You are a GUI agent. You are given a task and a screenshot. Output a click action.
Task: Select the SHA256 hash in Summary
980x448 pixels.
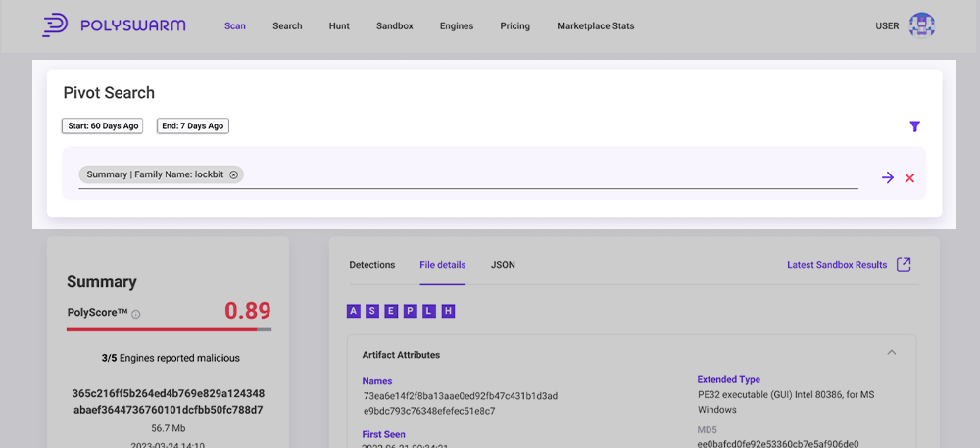click(169, 402)
